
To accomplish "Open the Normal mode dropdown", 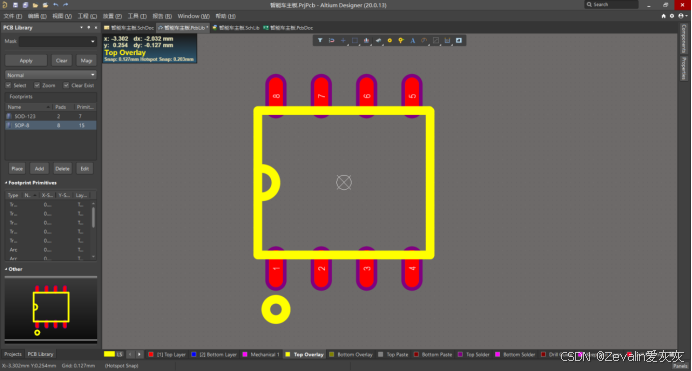I will [x=51, y=75].
